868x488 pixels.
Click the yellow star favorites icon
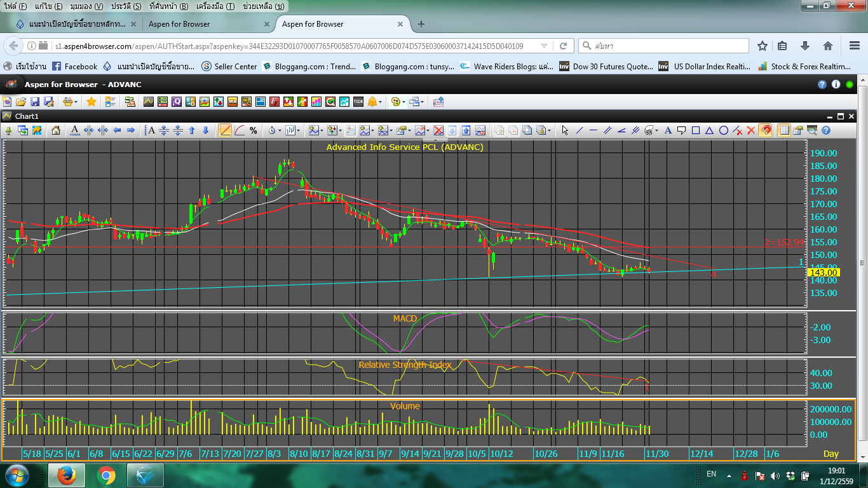point(92,102)
